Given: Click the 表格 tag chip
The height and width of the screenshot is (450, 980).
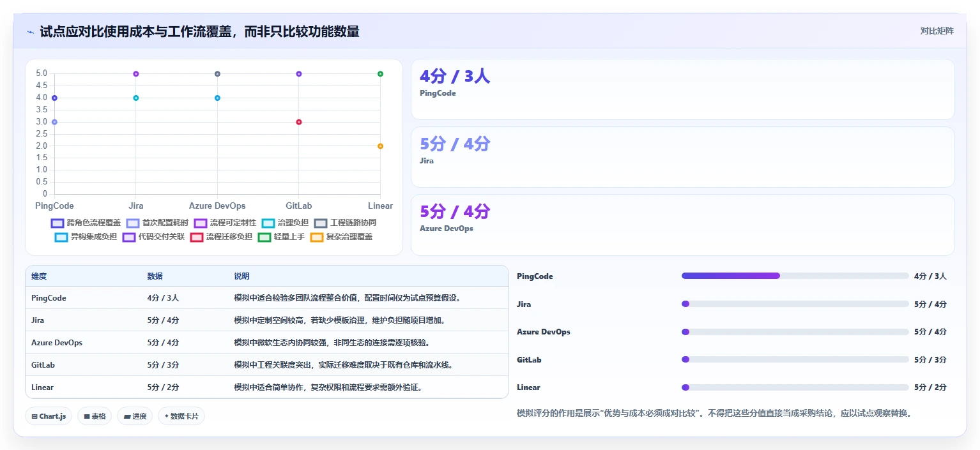Looking at the screenshot, I should [x=95, y=416].
